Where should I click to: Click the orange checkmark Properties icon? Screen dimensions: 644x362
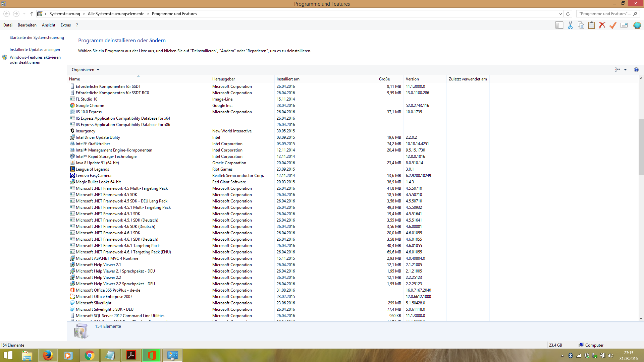tap(613, 25)
